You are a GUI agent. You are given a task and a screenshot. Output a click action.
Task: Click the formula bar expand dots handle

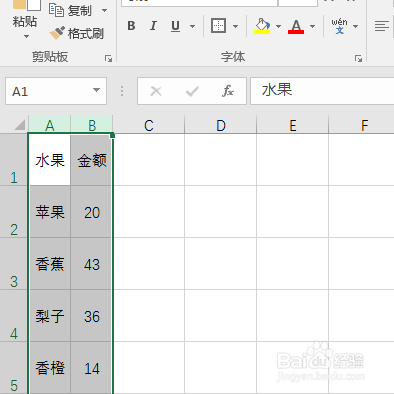click(122, 91)
